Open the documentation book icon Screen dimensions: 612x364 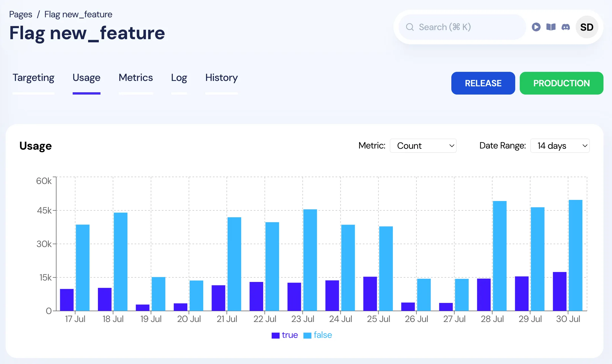coord(551,27)
